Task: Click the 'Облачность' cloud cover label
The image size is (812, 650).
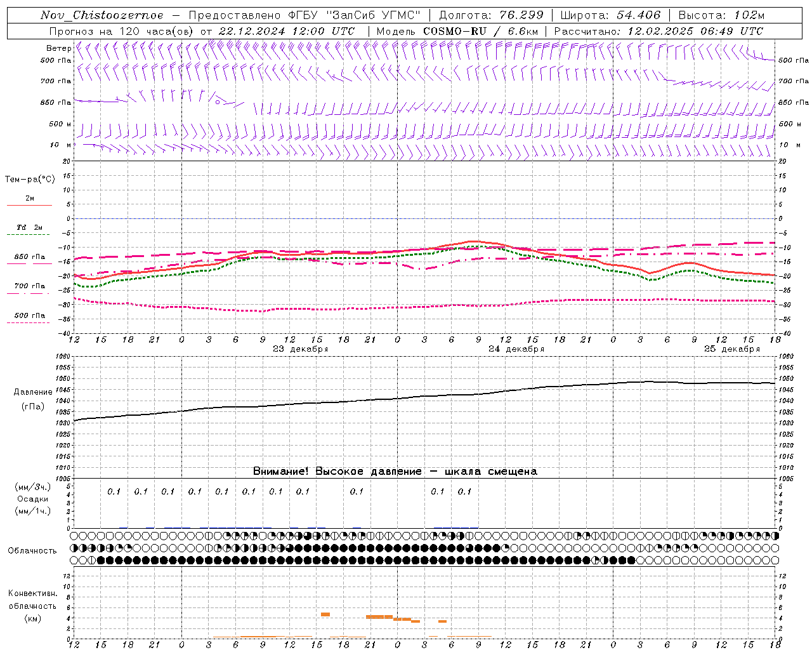Action: tap(32, 551)
